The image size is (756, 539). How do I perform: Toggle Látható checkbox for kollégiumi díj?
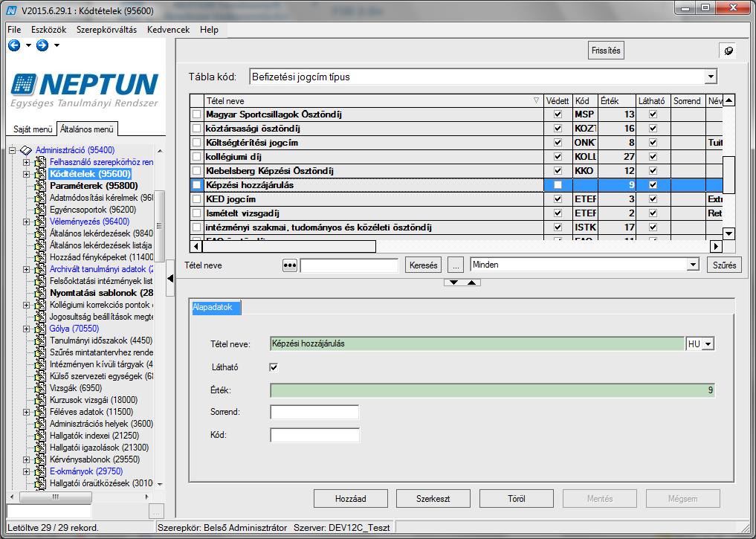[x=653, y=157]
